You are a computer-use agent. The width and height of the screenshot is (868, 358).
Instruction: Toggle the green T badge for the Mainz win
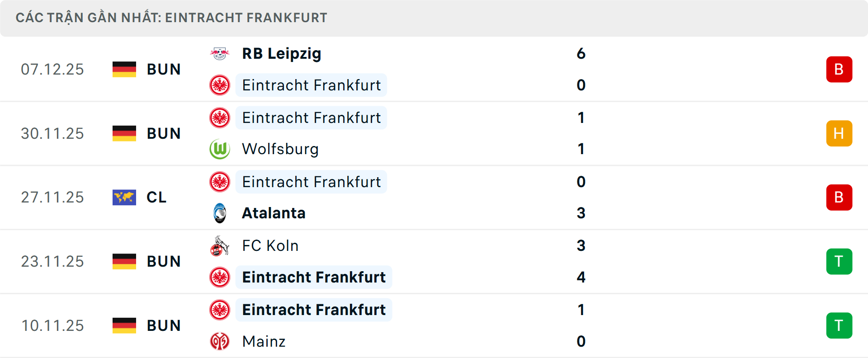point(839,325)
